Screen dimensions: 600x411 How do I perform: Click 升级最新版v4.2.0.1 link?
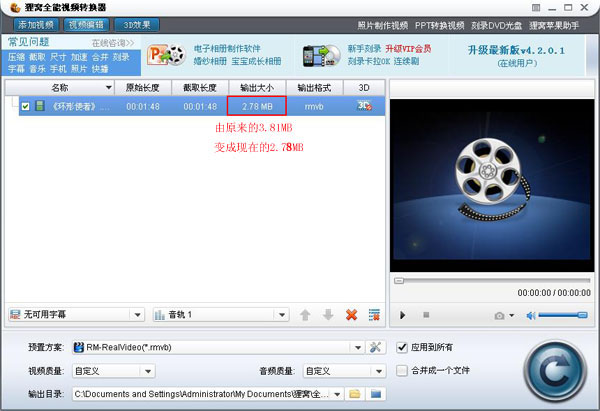(516, 50)
